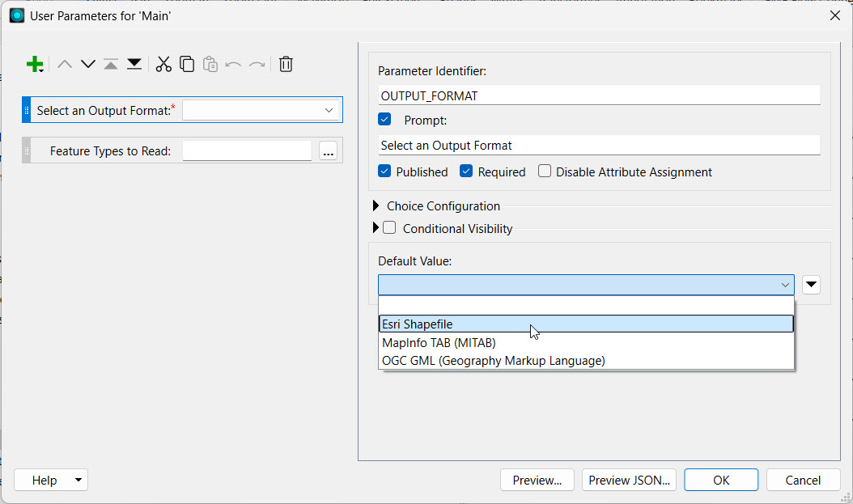Delete parameter using trash can icon
The image size is (853, 504).
(x=286, y=65)
